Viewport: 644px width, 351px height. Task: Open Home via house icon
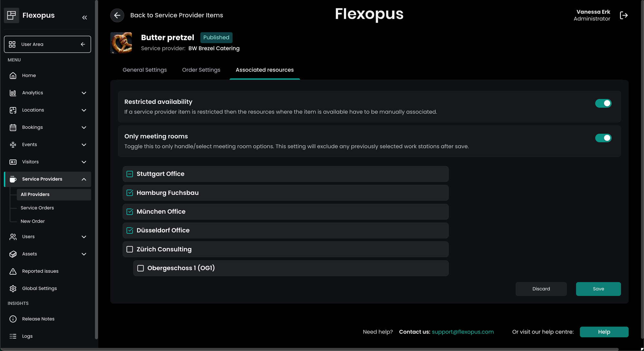tap(13, 75)
